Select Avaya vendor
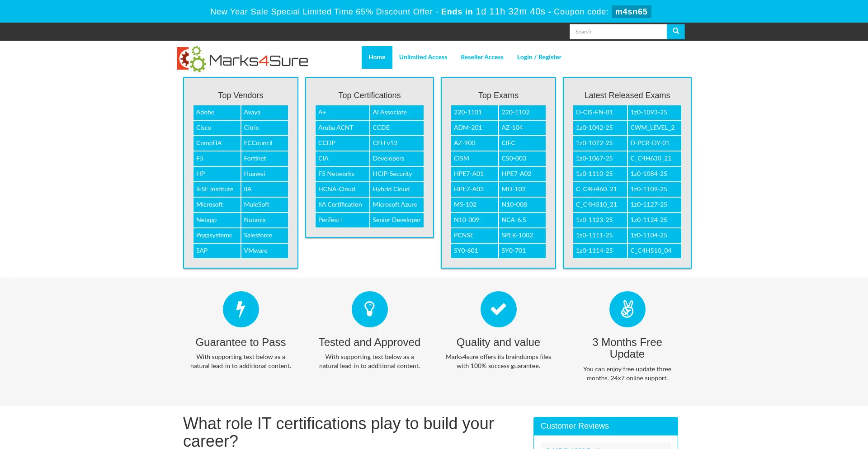 tap(264, 112)
